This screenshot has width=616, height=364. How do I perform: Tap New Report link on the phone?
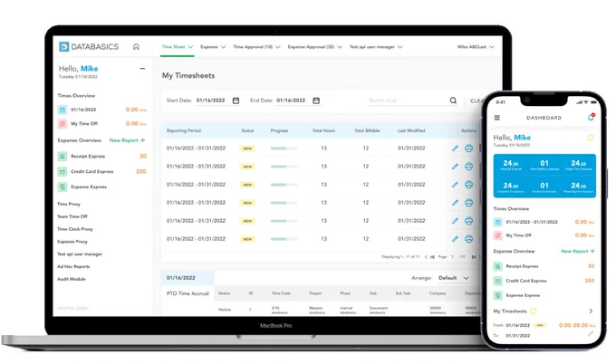click(578, 251)
